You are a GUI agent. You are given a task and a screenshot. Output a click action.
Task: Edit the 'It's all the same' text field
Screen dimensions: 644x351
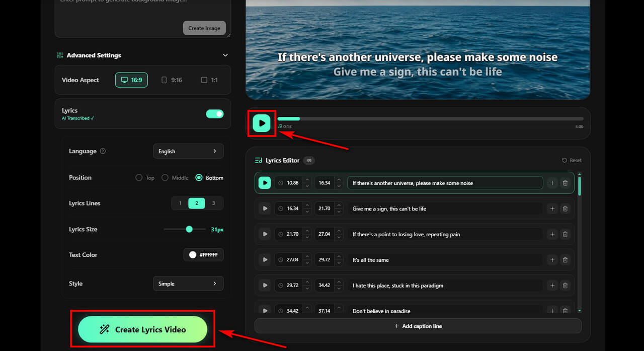(445, 260)
